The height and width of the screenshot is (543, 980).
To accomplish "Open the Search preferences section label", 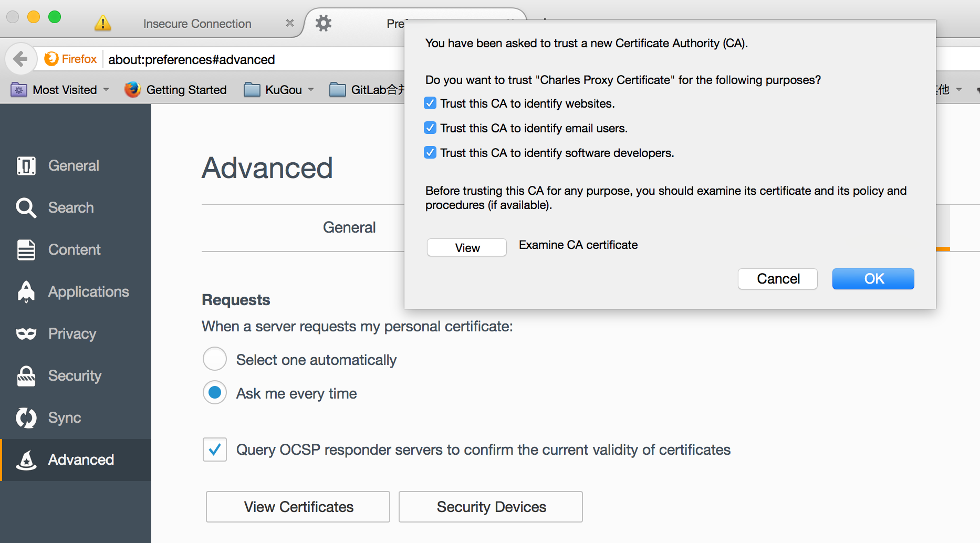I will coord(71,207).
